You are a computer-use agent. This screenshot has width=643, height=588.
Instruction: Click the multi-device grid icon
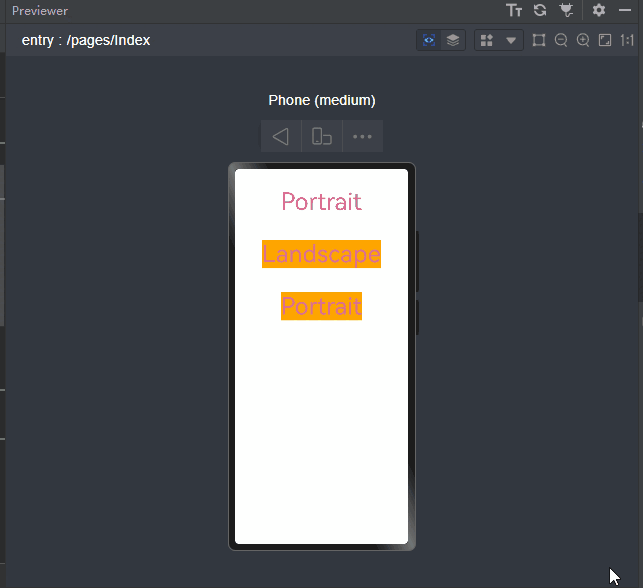(x=487, y=40)
